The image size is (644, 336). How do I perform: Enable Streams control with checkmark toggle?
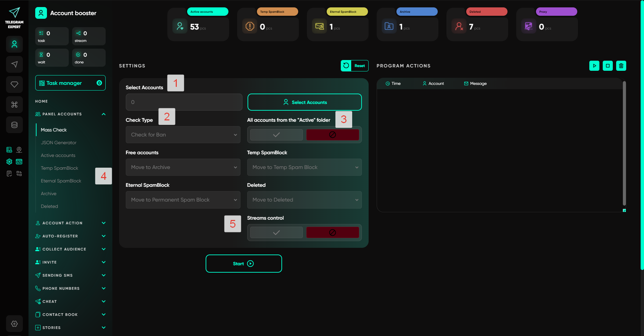tap(276, 233)
